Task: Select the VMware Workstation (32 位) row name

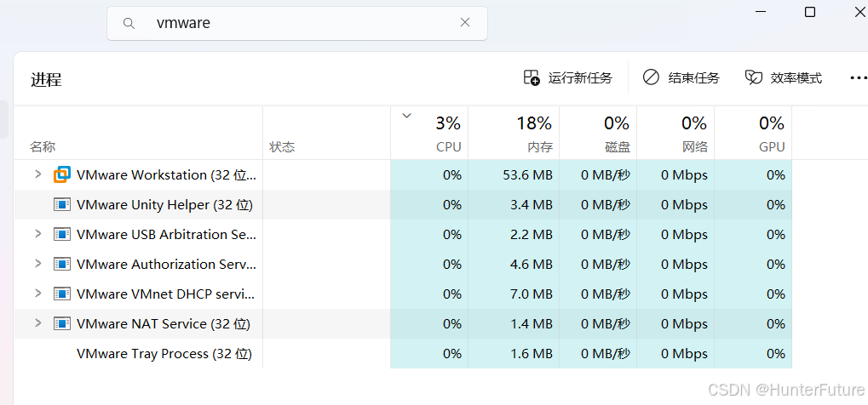Action: click(x=167, y=174)
